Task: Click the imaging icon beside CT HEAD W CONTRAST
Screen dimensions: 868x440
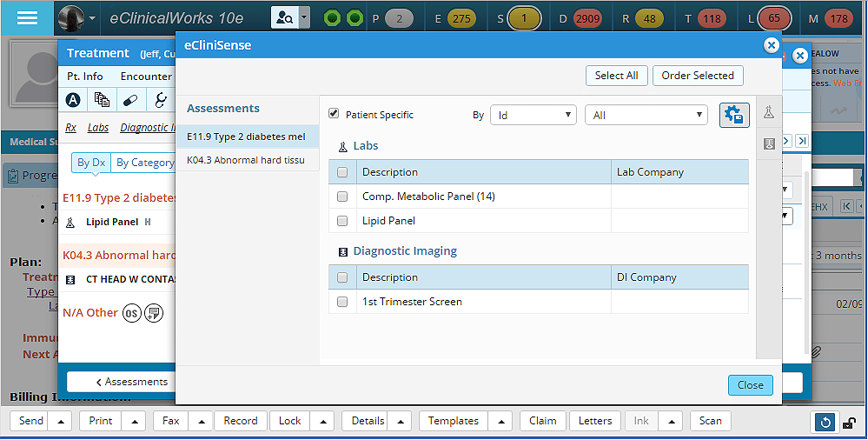Action: click(x=70, y=280)
